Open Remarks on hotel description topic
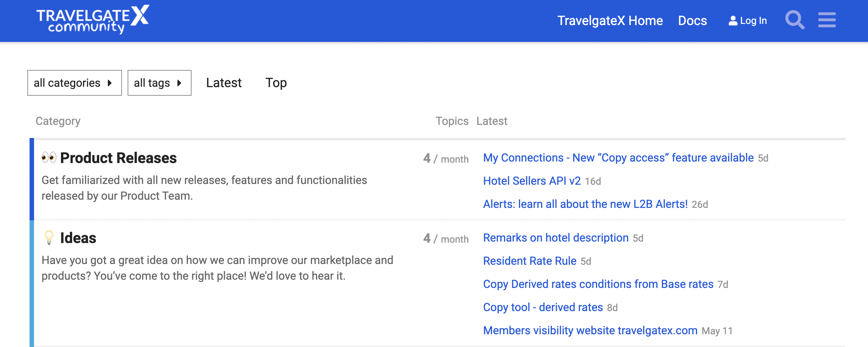Screen dimensions: 868x347 (556, 238)
